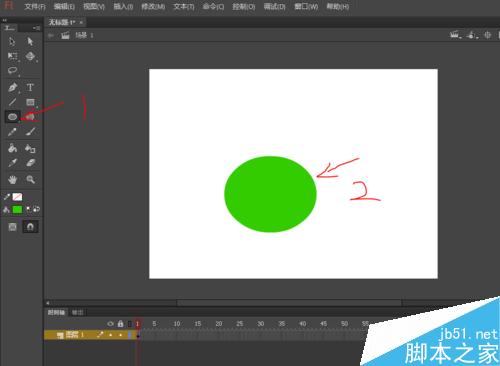Select the Line tool
This screenshot has height=366, width=500.
12,102
